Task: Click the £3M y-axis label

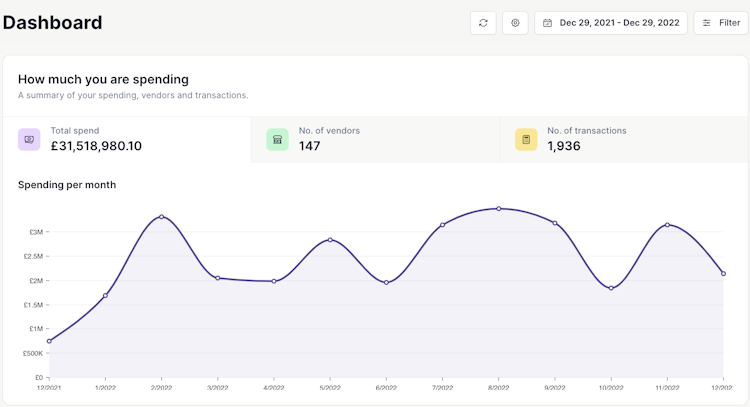Action: (x=36, y=232)
